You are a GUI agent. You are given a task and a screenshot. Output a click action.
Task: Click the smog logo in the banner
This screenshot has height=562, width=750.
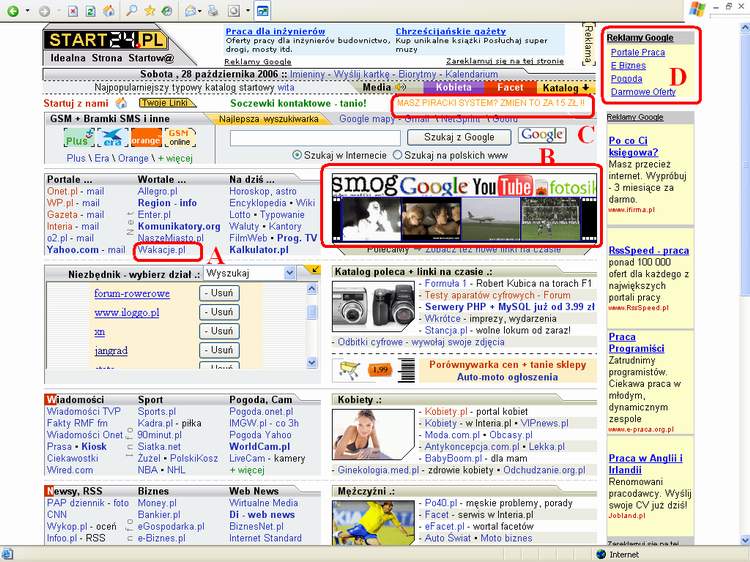click(x=364, y=184)
